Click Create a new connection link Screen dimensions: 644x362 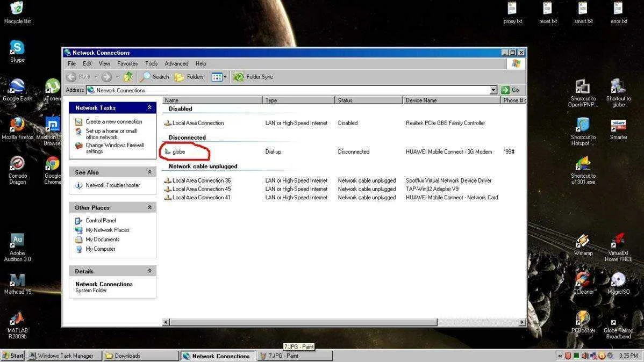tap(114, 121)
